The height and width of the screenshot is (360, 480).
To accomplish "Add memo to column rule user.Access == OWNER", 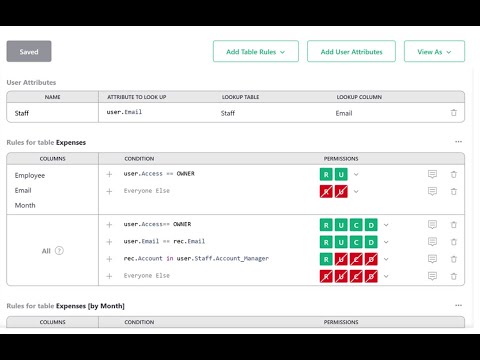I will click(432, 174).
